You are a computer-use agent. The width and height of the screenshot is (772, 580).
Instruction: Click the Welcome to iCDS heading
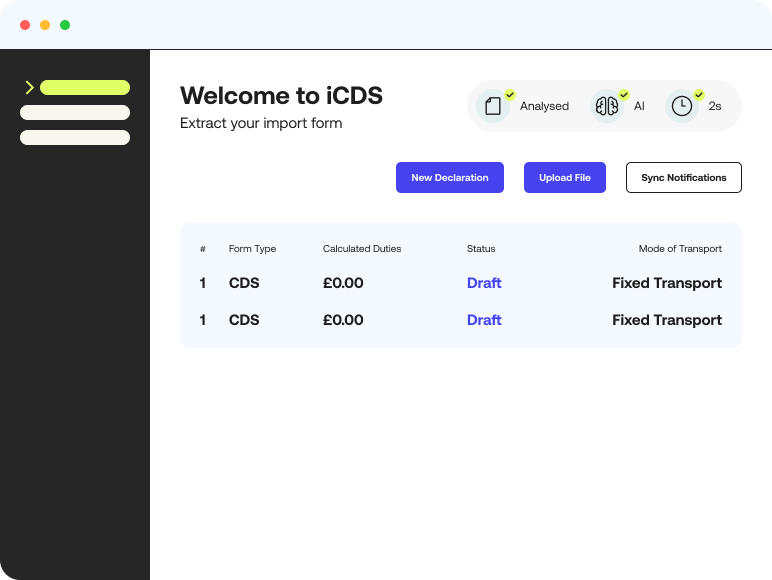point(281,96)
